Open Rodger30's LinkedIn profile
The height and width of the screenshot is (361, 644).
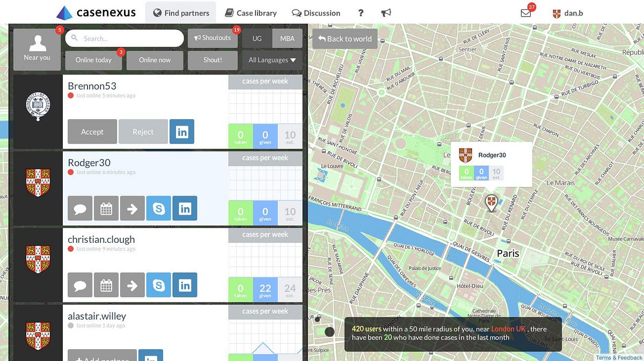pos(185,208)
